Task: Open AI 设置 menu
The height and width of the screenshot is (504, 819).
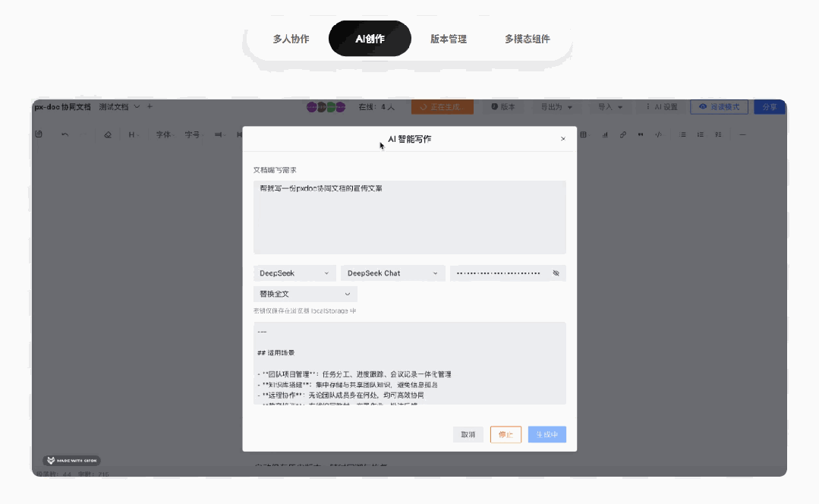Action: click(x=661, y=107)
